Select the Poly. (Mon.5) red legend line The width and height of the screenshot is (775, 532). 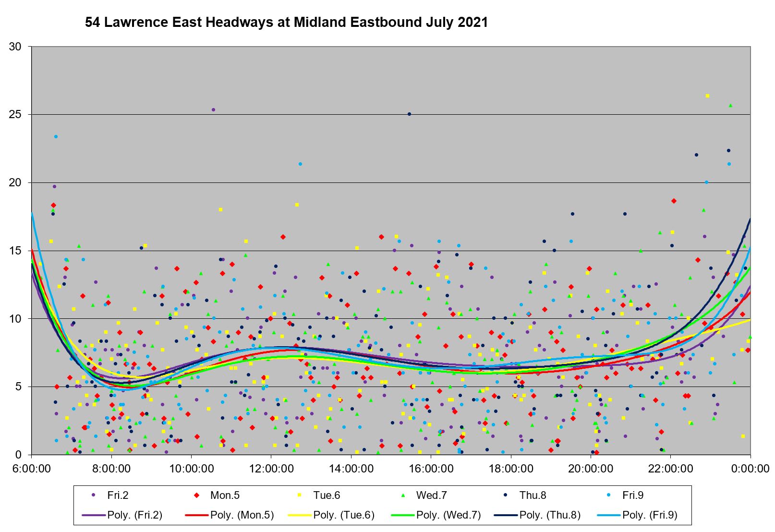(x=196, y=515)
